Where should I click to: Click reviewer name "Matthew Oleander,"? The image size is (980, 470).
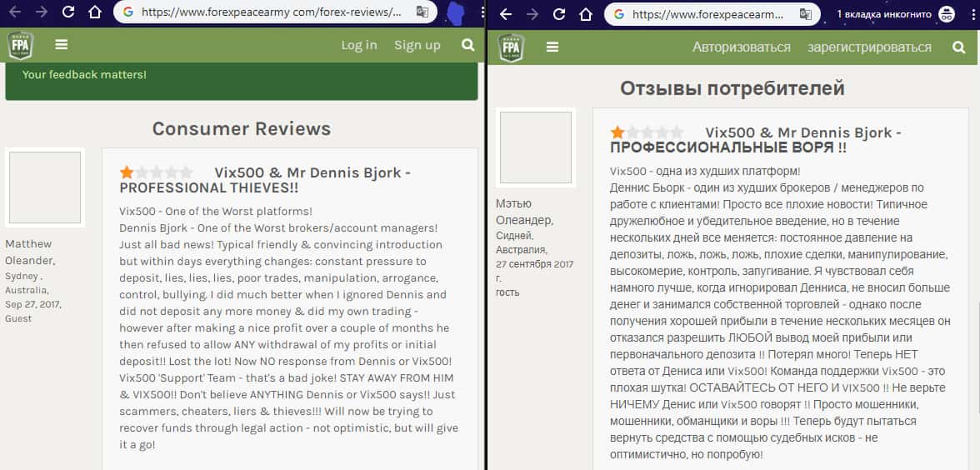click(29, 252)
